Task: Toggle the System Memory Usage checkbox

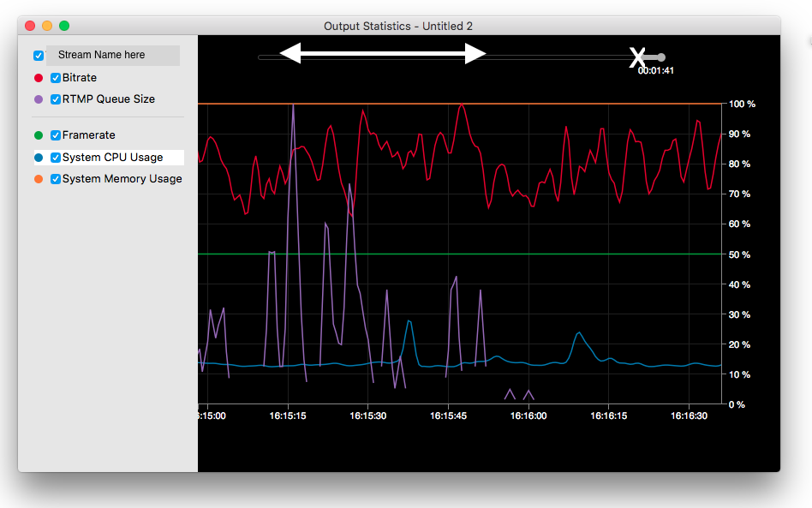Action: 56,178
